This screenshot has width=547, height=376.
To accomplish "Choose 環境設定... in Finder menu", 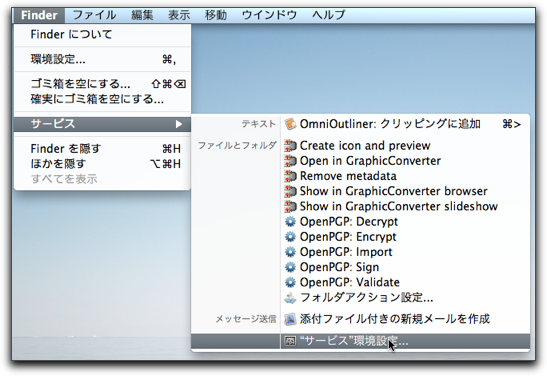I will click(x=102, y=59).
